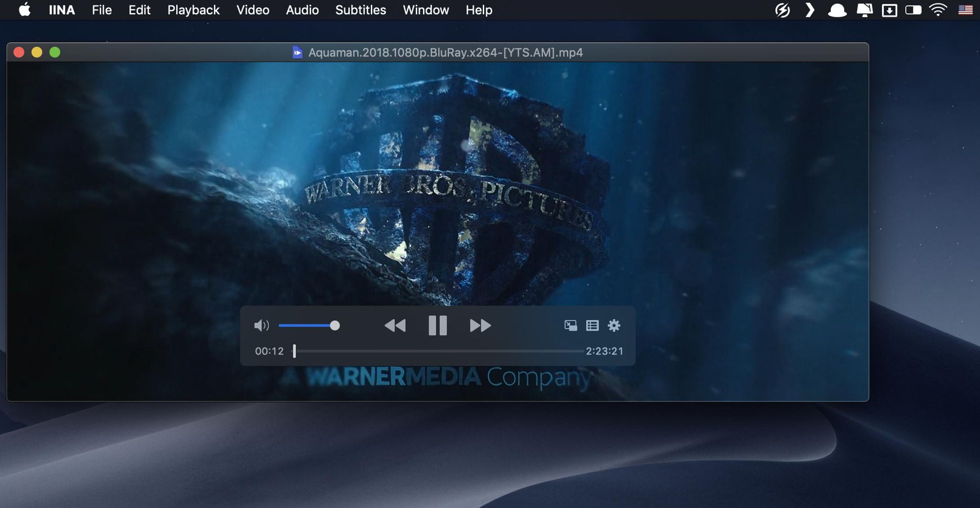Open the File menu
The image size is (980, 508).
pyautogui.click(x=102, y=10)
